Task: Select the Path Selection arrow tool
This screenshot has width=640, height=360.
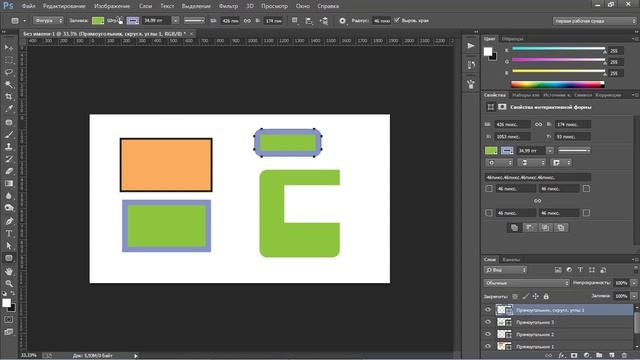Action: pos(9,246)
